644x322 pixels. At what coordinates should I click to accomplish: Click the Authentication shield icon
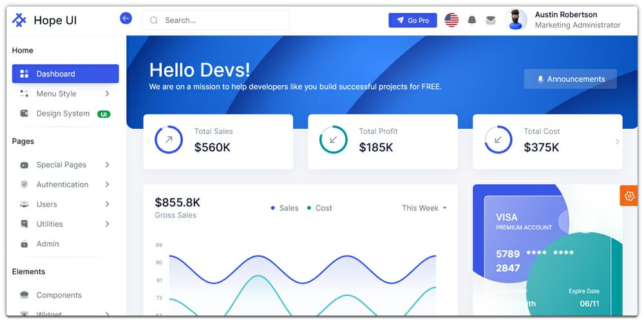pyautogui.click(x=24, y=184)
